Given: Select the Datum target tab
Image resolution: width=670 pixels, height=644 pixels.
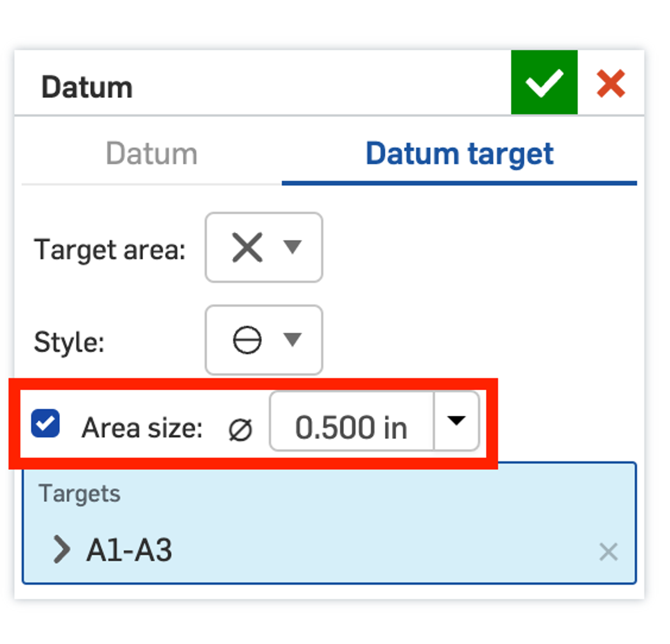Looking at the screenshot, I should pyautogui.click(x=459, y=154).
